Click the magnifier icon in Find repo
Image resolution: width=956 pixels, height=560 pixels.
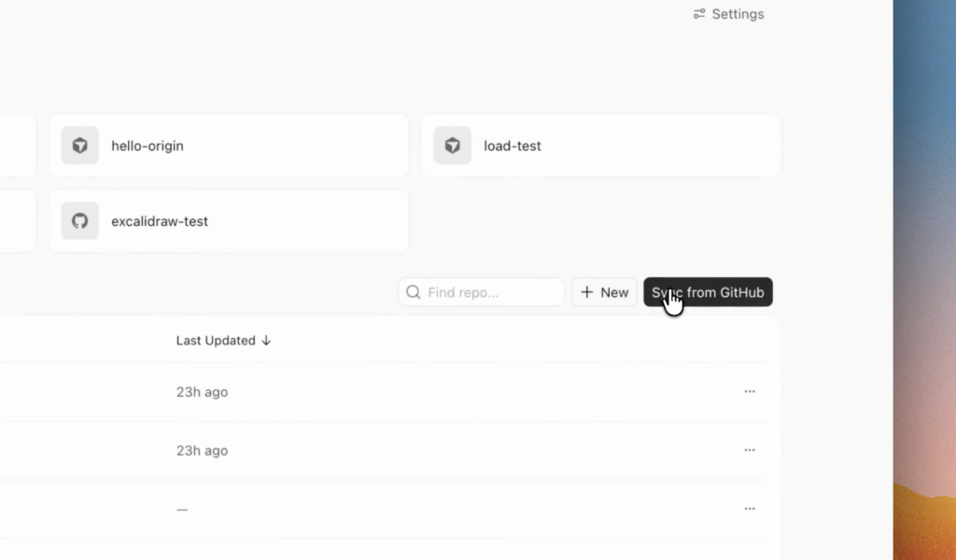coord(414,292)
